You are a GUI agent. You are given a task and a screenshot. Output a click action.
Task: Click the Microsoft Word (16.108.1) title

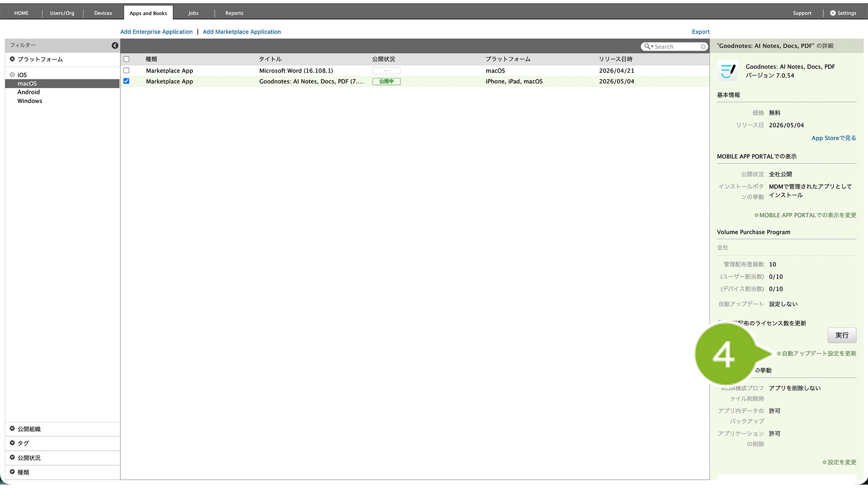tap(296, 71)
